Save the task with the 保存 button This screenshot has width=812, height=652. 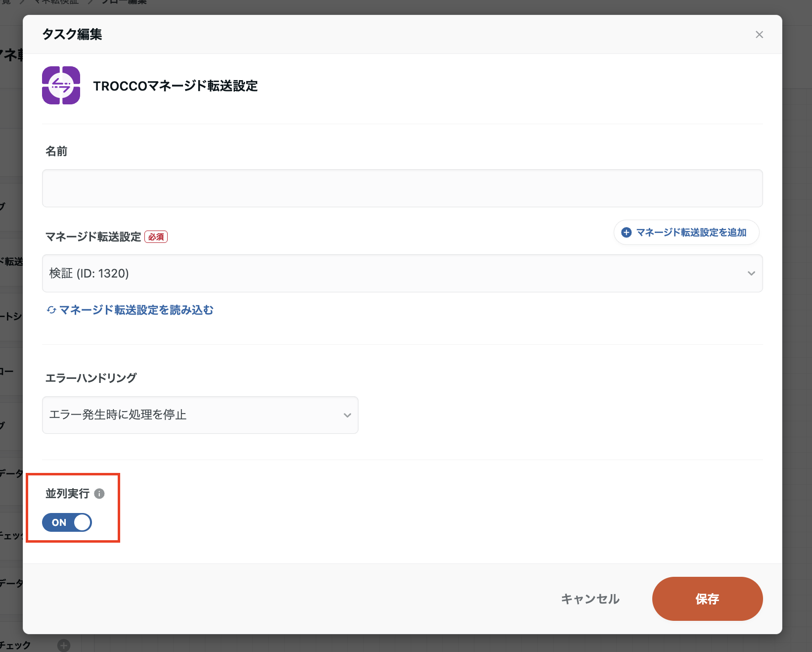tap(707, 599)
